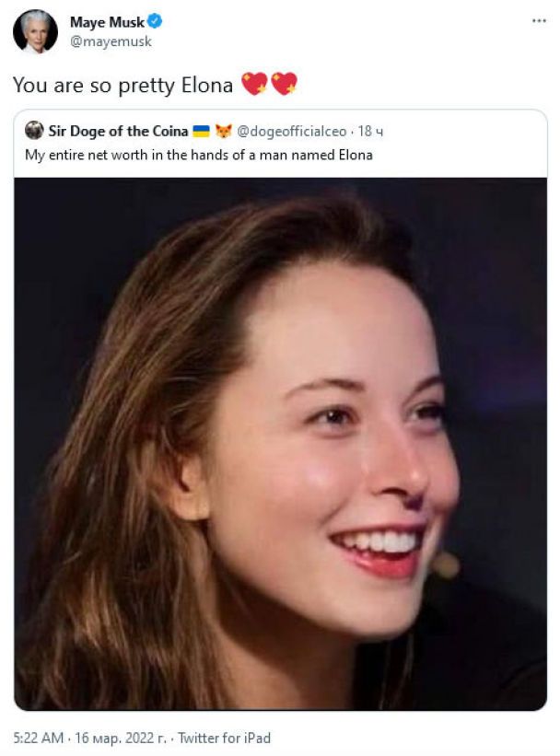Click the blue verified badge
Viewport: 560px width, 756px height.
click(x=154, y=23)
